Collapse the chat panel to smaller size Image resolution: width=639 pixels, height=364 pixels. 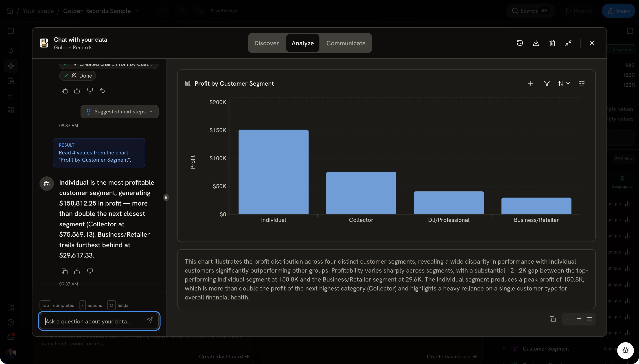click(568, 43)
